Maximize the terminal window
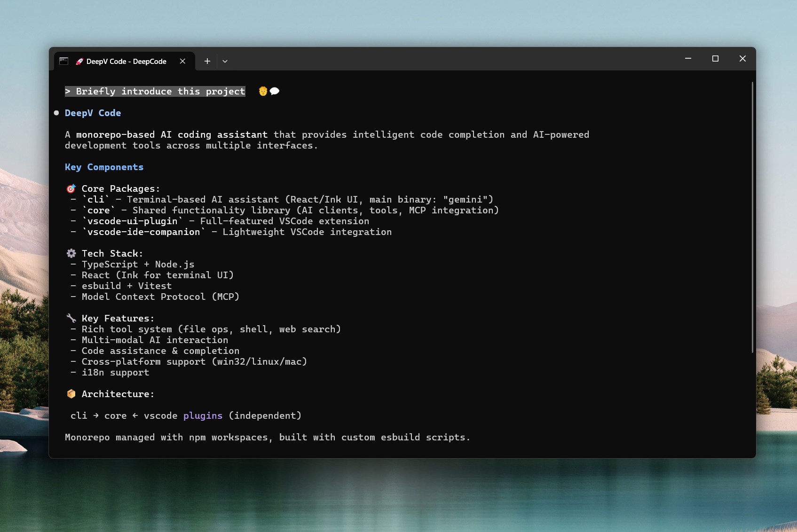Screen dimensions: 797x532 pos(716,58)
